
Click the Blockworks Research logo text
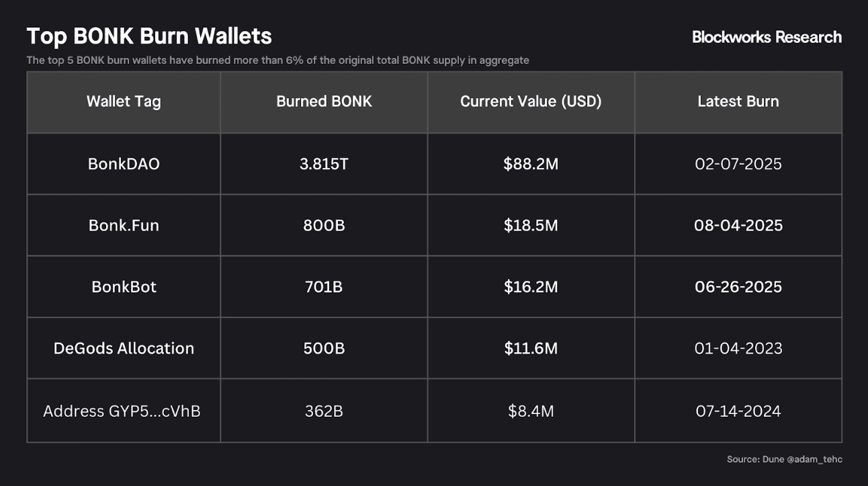coord(767,37)
